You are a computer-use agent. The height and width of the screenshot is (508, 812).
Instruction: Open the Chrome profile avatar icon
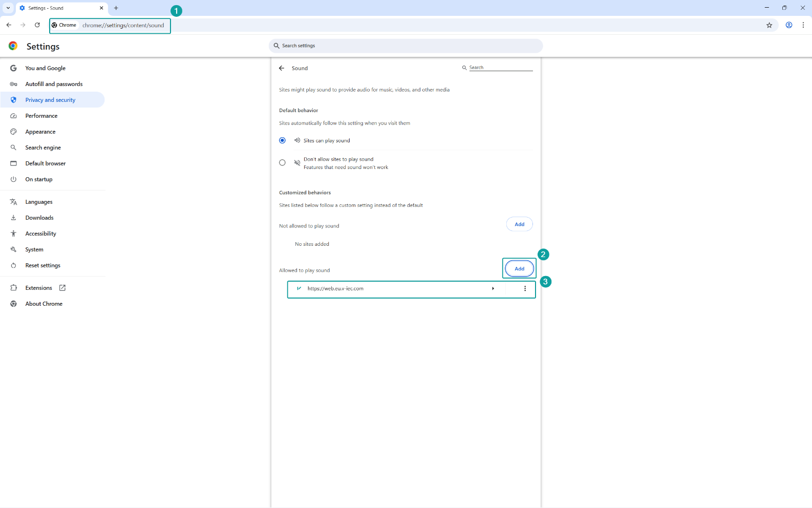tap(789, 25)
